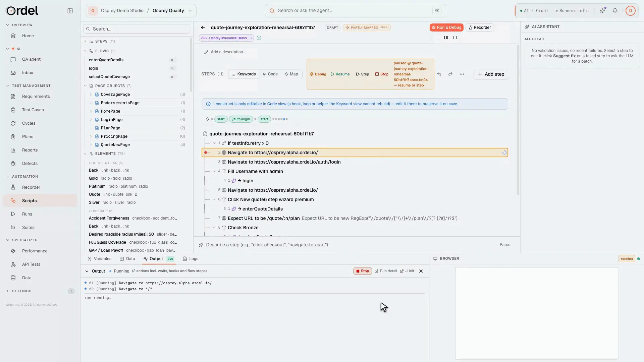
Task: Switch to Code view tab
Action: tap(270, 74)
